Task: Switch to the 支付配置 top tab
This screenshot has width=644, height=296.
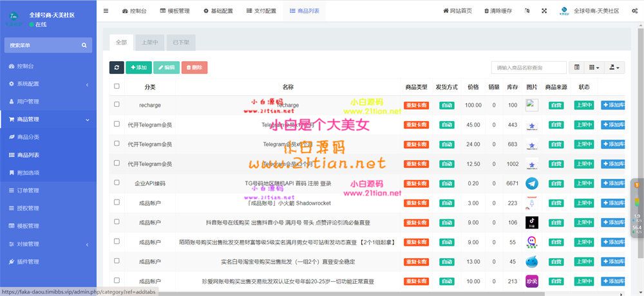Action: (261, 11)
